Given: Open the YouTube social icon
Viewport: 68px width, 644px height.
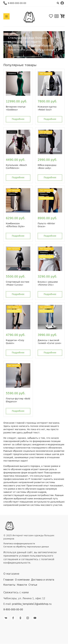Looking at the screenshot, I should click(35, 618).
